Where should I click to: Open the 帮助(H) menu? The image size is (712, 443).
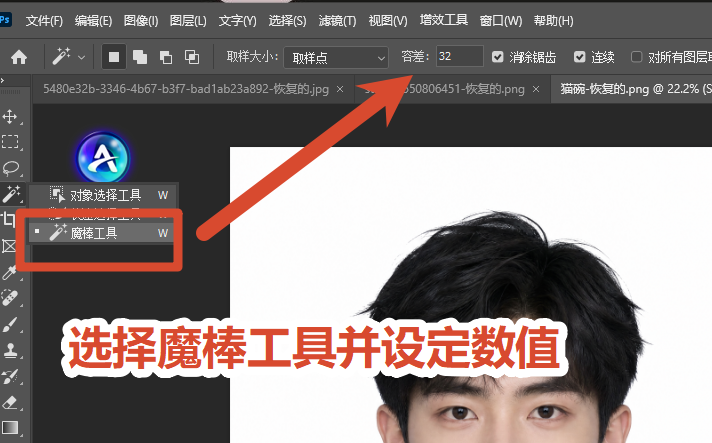553,20
